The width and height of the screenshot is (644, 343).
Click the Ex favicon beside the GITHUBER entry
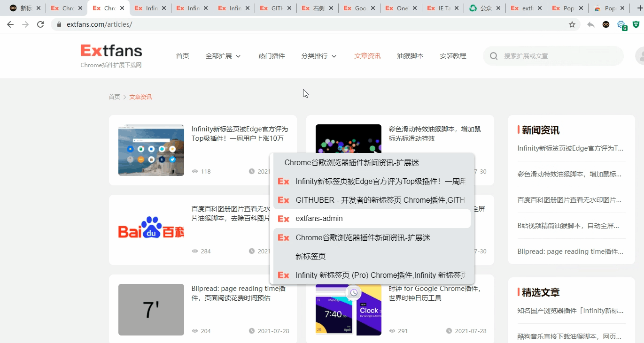tap(284, 200)
